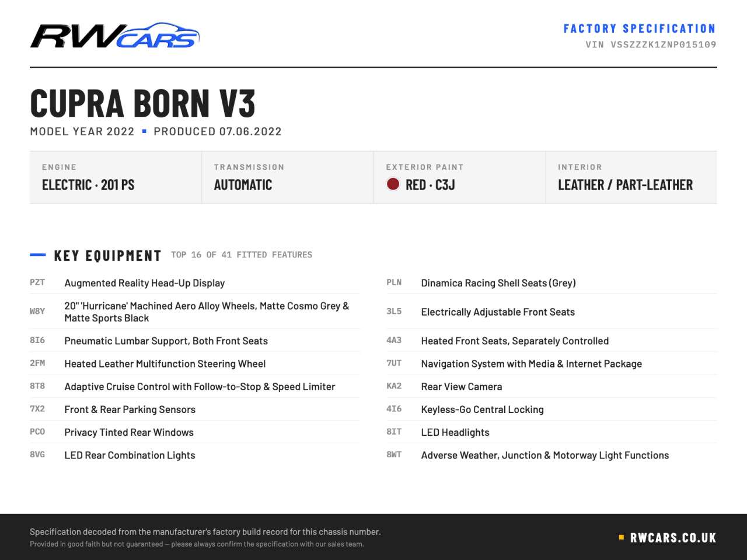Click the PLN option code

tap(394, 282)
